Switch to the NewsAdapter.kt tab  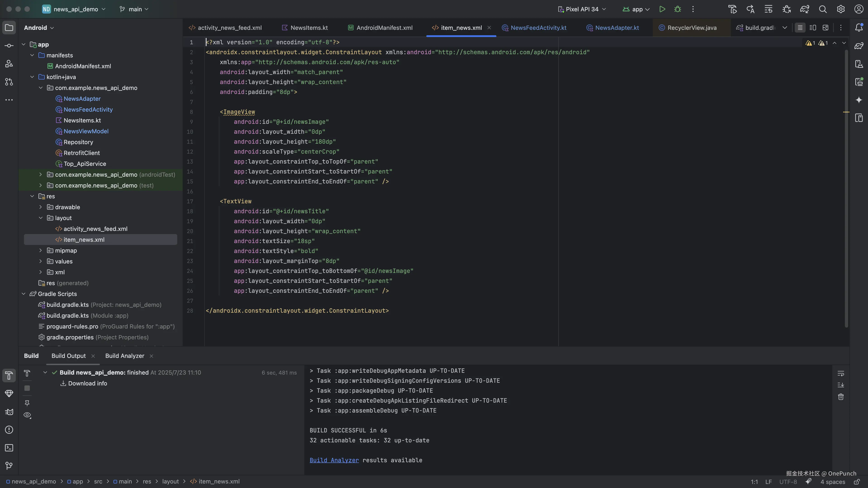click(x=617, y=28)
